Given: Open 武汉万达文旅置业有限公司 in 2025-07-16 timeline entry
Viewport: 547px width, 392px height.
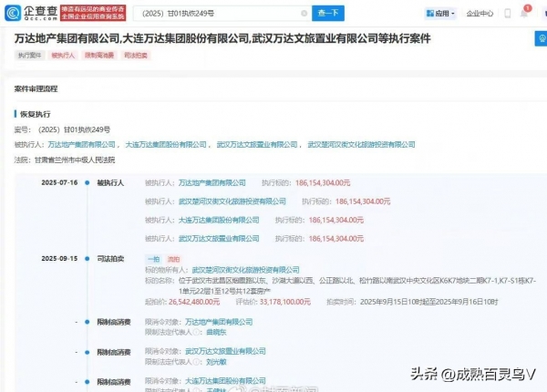Looking at the screenshot, I should click(219, 239).
